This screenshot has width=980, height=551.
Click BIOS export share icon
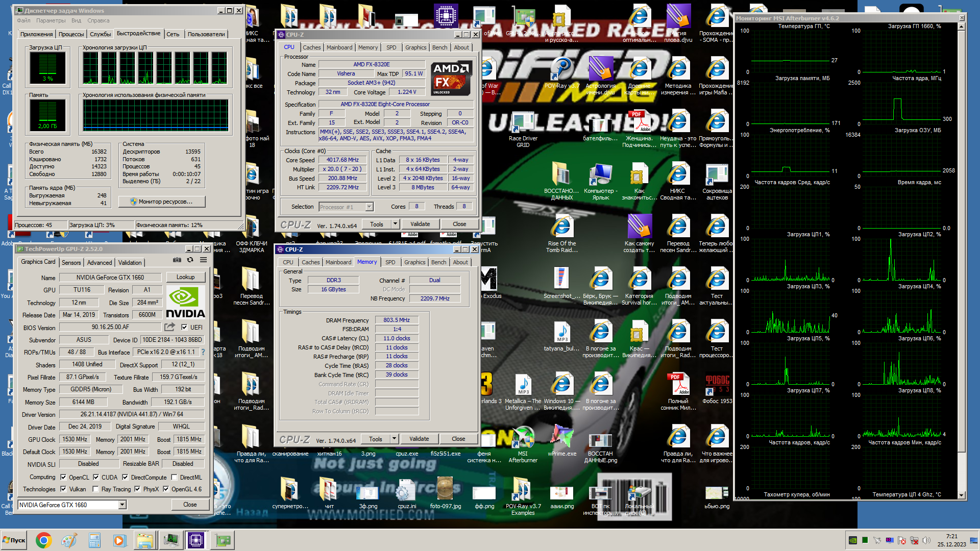(x=169, y=327)
